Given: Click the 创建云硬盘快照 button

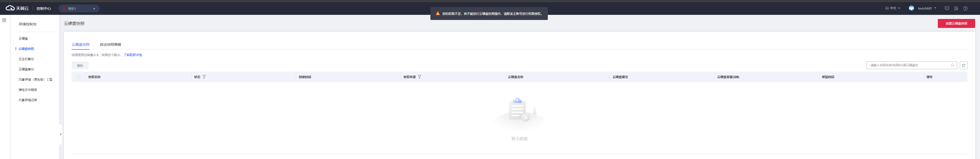Looking at the screenshot, I should tap(956, 24).
